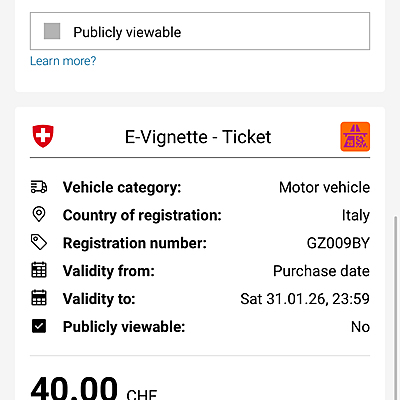Click the No value for Publicly viewable
This screenshot has height=400, width=400.
pos(360,327)
